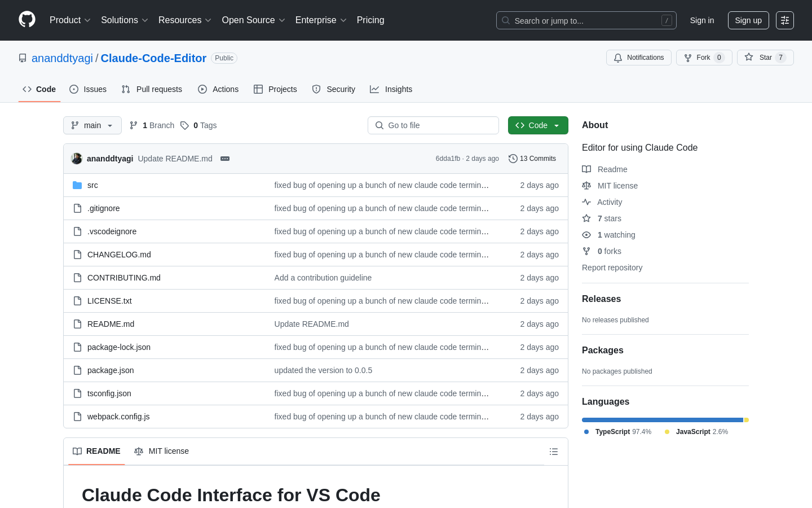Star this repository via the star icon

[x=749, y=57]
